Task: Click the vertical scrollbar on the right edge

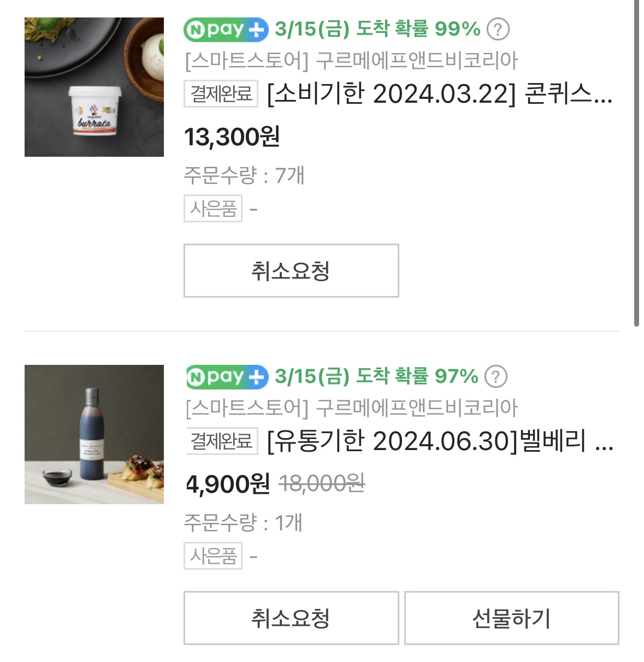Action: click(x=636, y=164)
